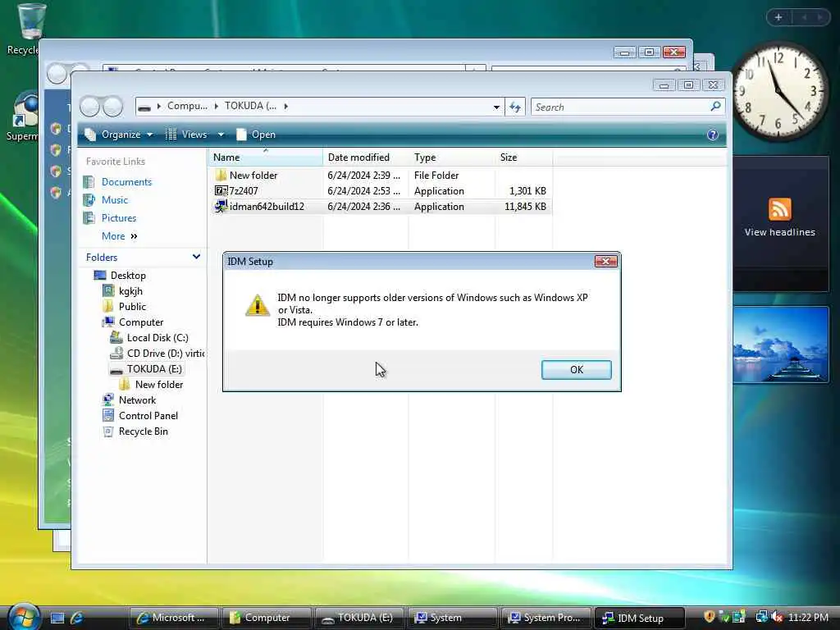Expand the address bar history dropdown
Screen dimensions: 840x630
coord(496,107)
